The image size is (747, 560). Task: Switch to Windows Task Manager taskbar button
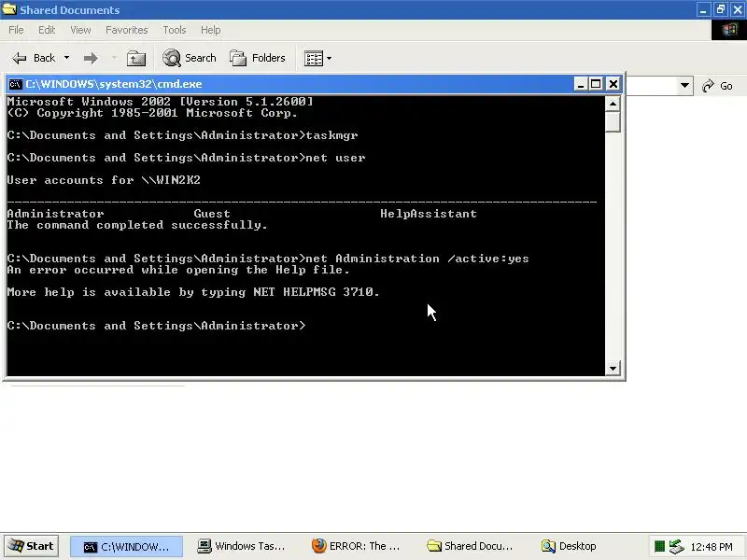point(241,547)
